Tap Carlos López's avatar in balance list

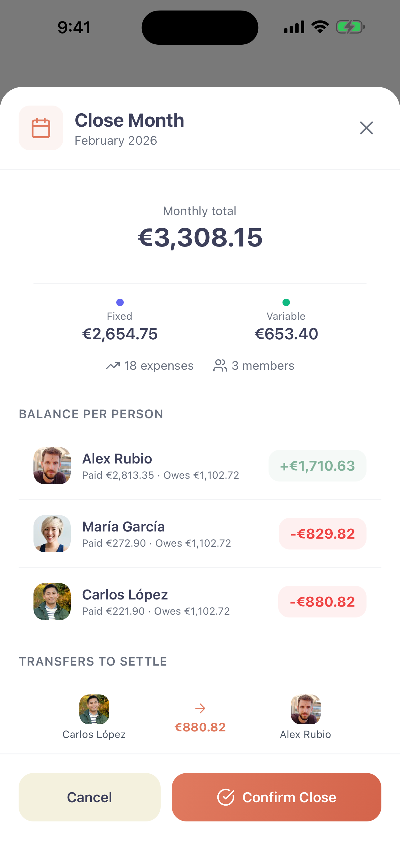coord(52,601)
